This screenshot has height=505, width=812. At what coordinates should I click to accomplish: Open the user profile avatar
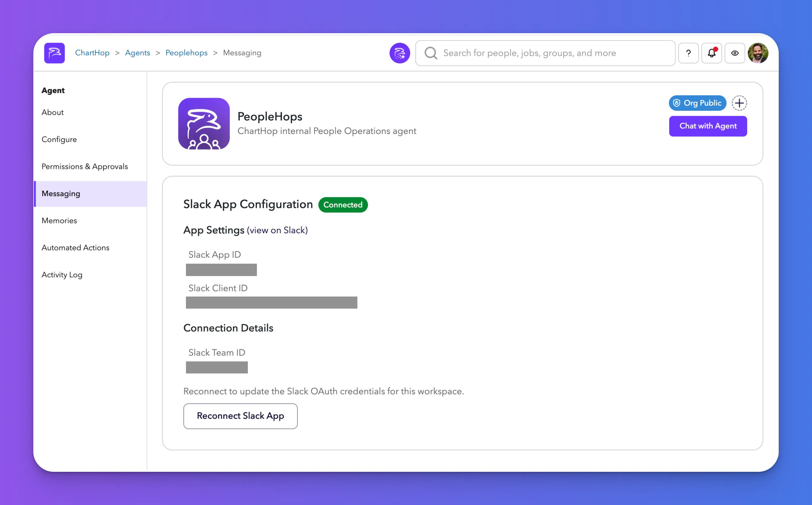pos(758,53)
